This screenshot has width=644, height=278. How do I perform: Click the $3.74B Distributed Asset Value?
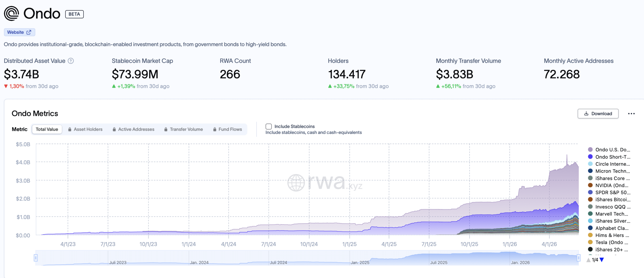click(21, 74)
